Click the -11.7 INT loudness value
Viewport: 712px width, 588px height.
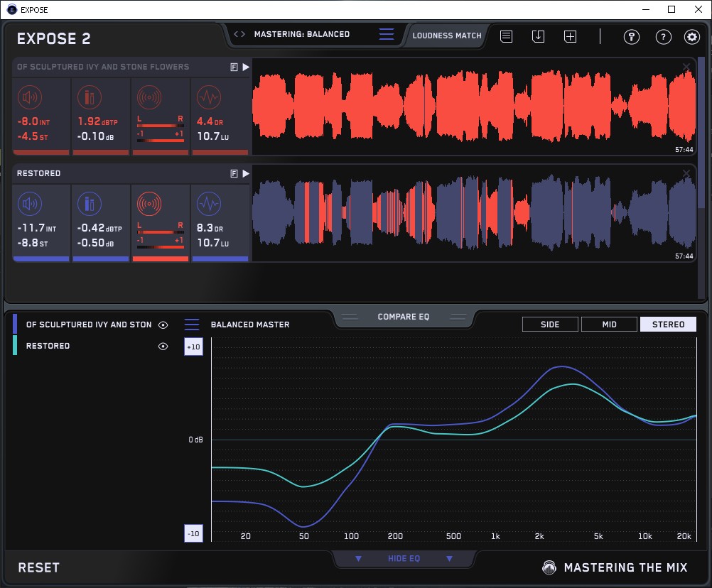[37, 228]
